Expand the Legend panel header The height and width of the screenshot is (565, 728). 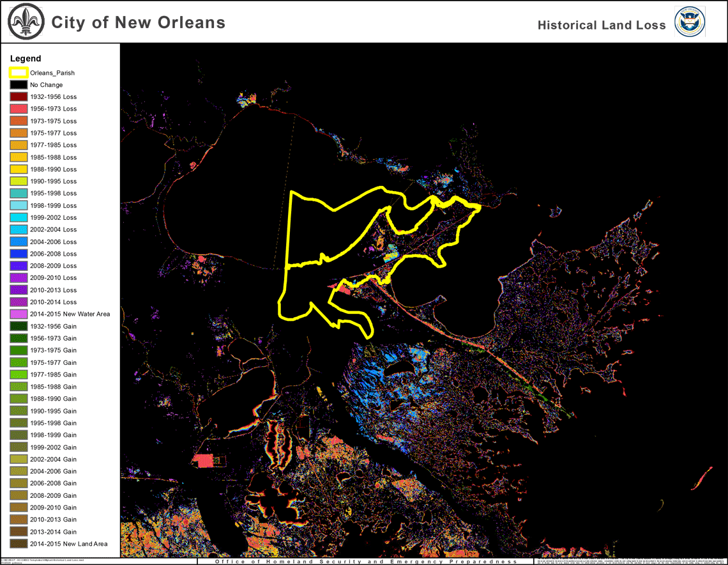[x=26, y=58]
